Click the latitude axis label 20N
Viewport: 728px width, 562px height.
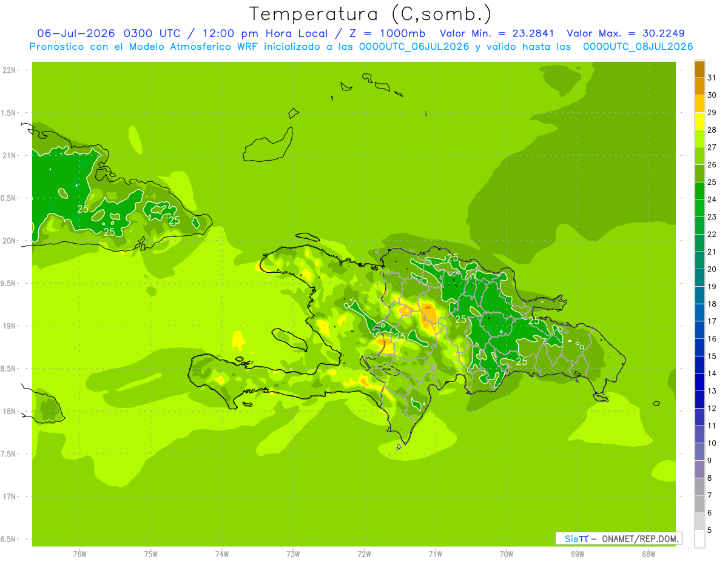10,241
